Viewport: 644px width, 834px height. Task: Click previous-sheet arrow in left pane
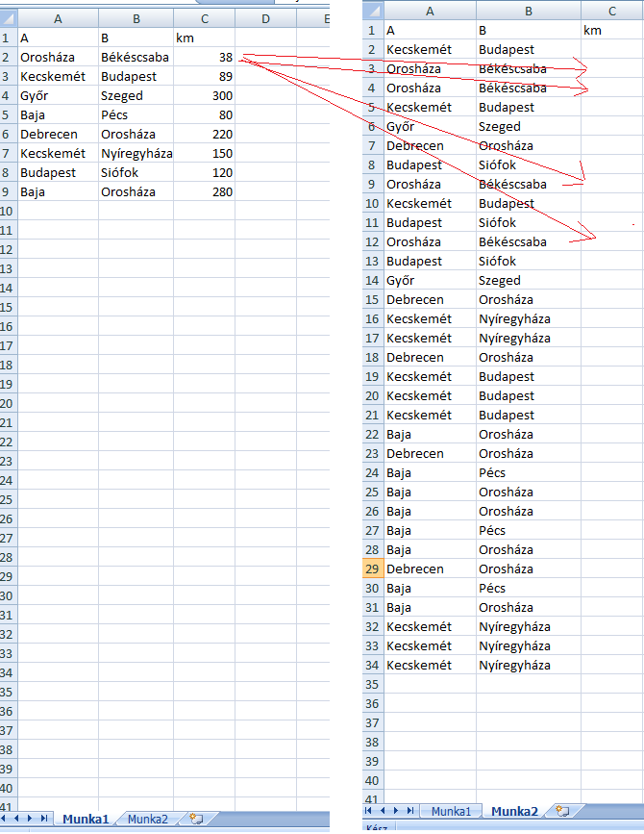(16, 819)
